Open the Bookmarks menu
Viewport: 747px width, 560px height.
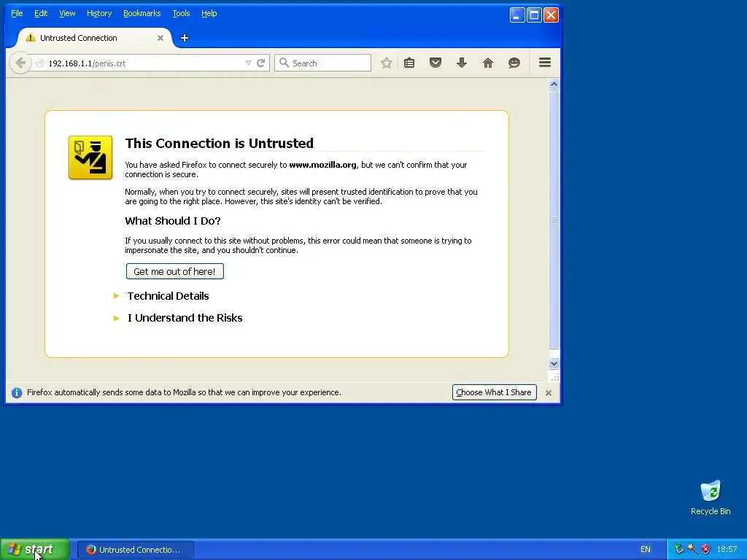point(142,13)
